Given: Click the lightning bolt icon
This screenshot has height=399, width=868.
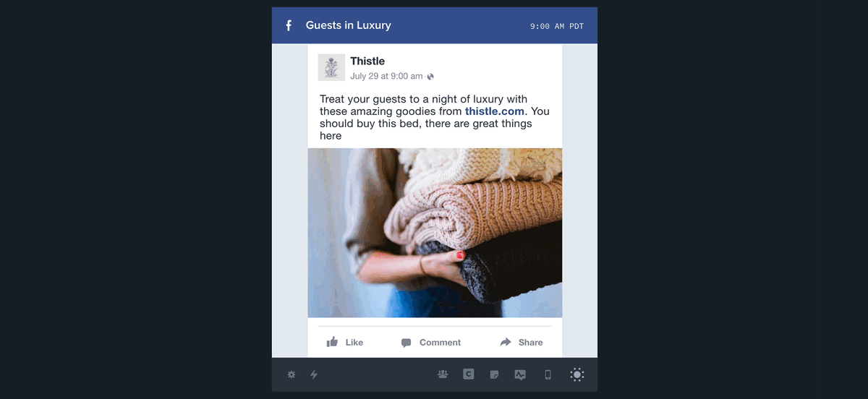Looking at the screenshot, I should coord(314,374).
